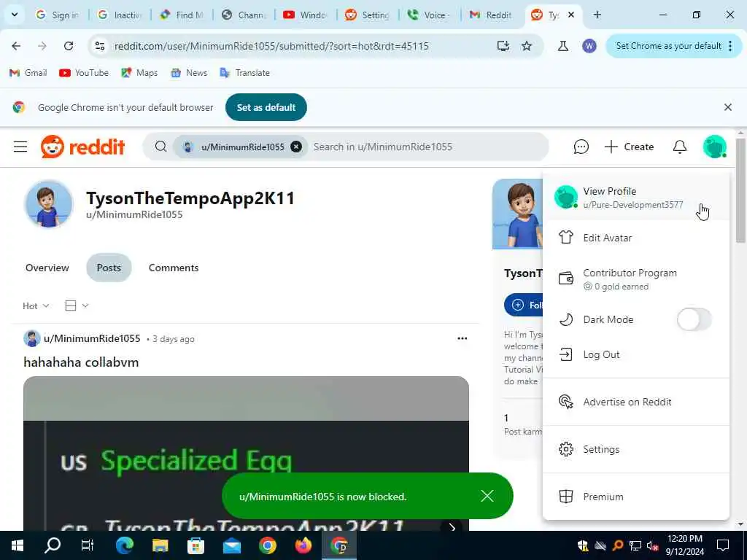Toggle the Dark Mode switch

(694, 319)
